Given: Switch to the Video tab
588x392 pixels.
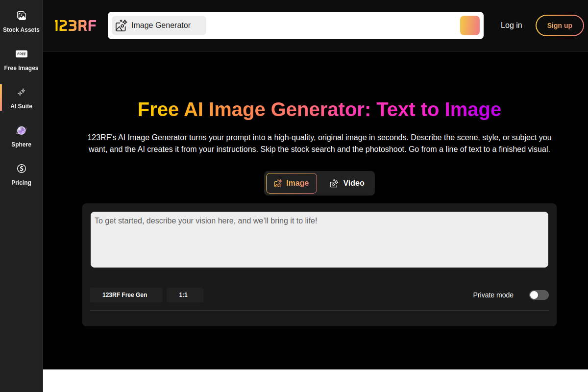Looking at the screenshot, I should (347, 183).
